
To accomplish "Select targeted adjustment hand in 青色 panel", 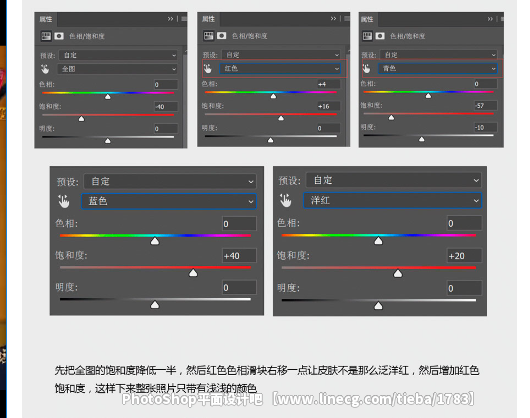I will 366,69.
